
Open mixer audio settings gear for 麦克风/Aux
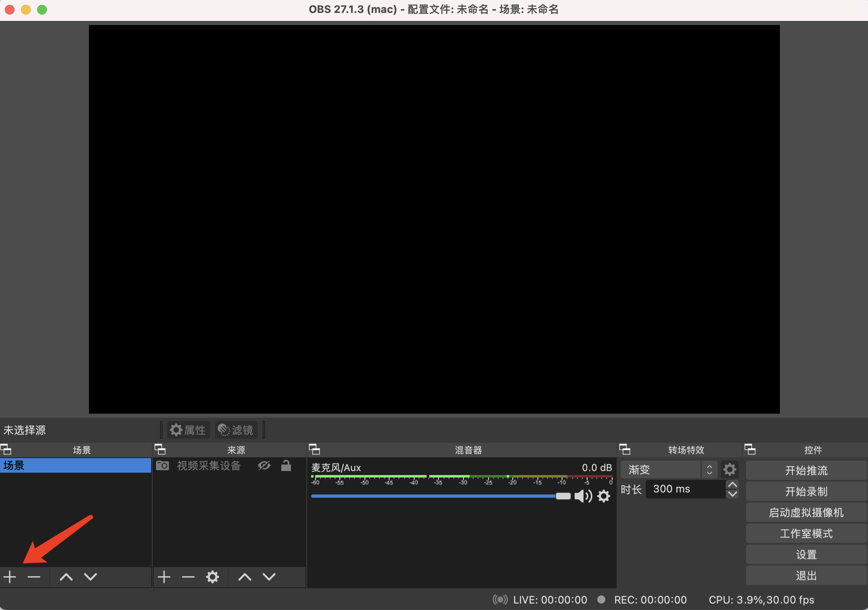(x=604, y=496)
